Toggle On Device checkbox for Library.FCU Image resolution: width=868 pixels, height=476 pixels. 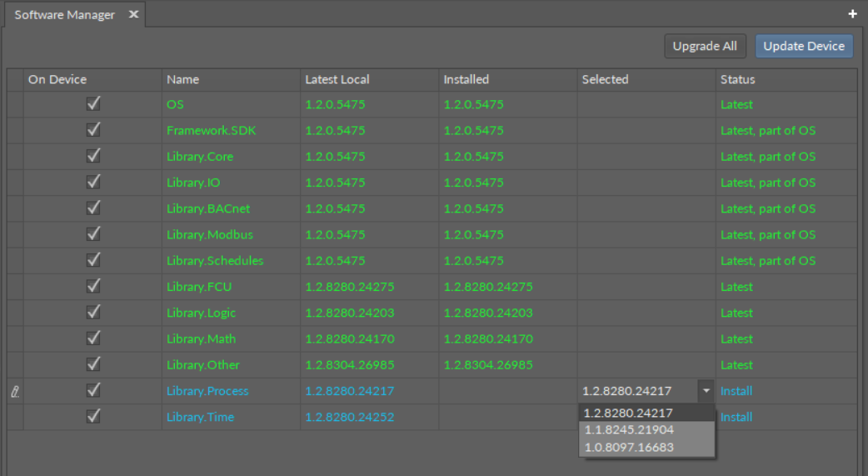[93, 287]
